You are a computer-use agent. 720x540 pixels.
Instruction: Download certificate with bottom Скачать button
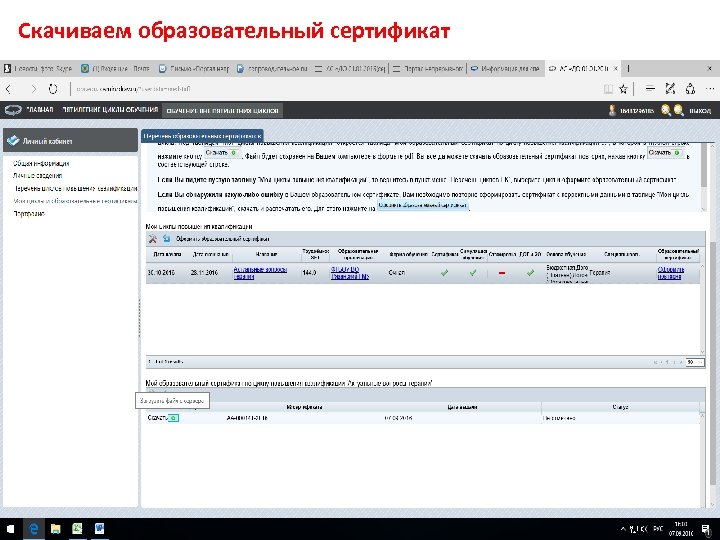(x=163, y=418)
